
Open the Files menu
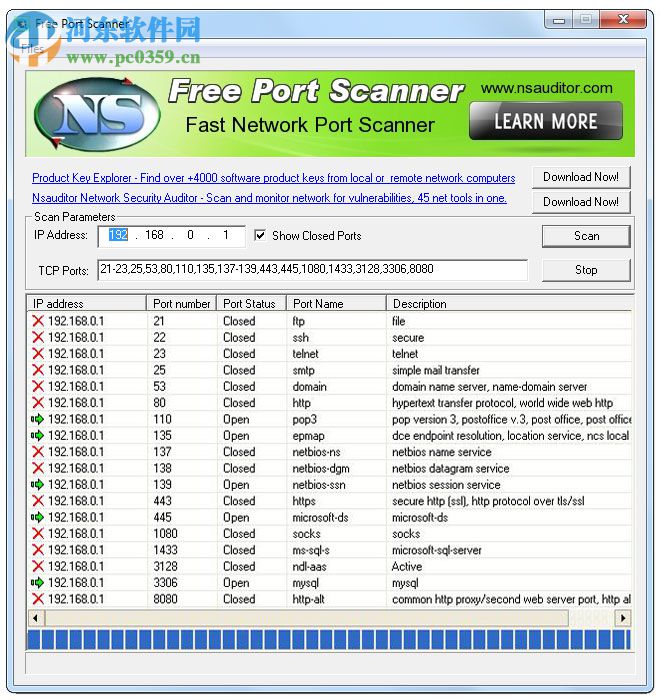tap(33, 49)
